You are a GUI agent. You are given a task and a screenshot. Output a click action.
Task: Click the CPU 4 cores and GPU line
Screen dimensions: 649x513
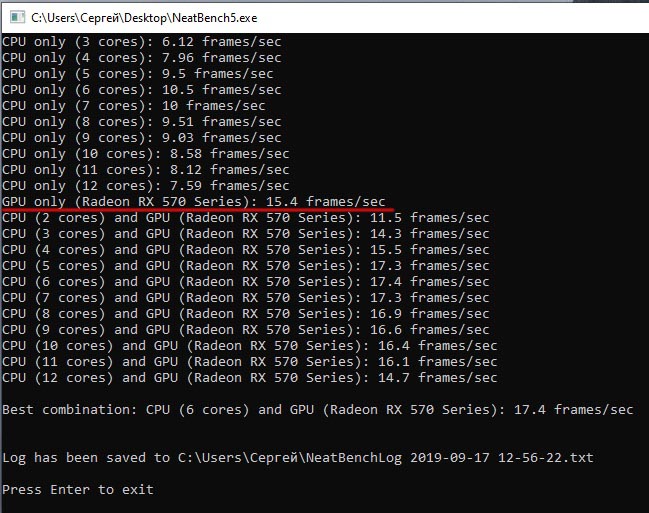[246, 250]
